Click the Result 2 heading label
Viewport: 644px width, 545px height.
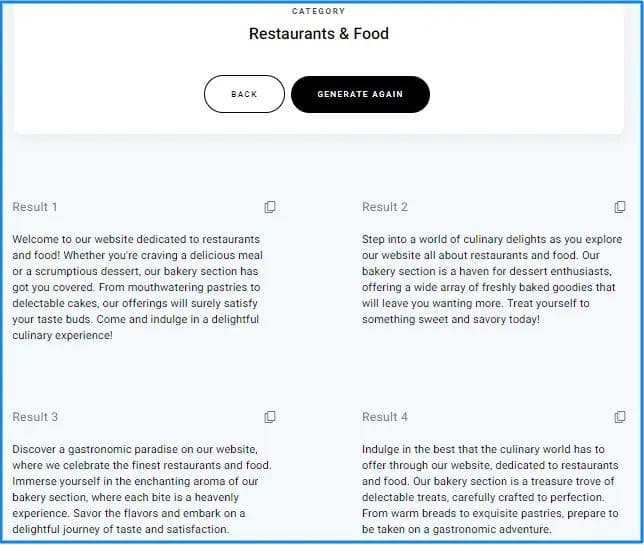click(x=385, y=207)
